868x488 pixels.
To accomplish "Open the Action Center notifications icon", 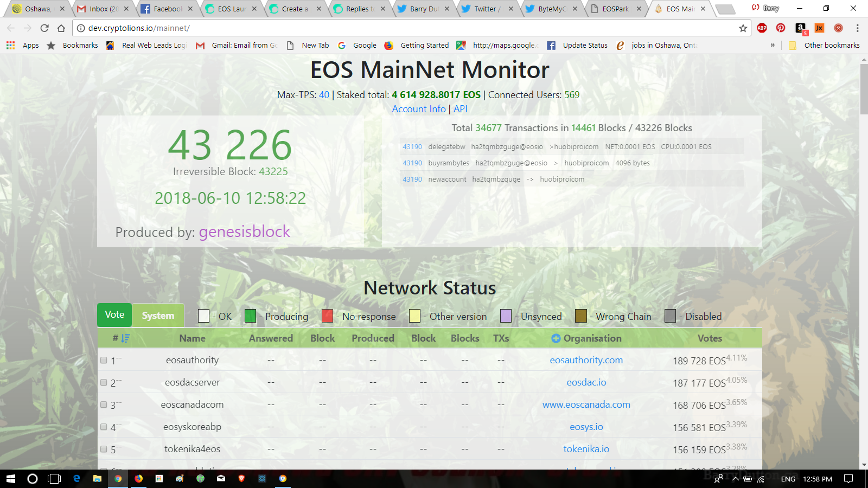I will 848,479.
